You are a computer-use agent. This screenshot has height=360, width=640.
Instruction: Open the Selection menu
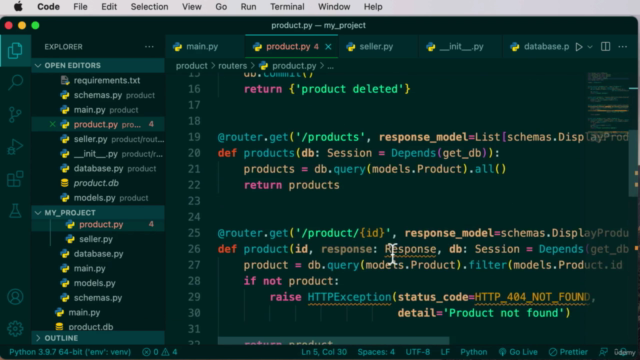click(x=149, y=7)
